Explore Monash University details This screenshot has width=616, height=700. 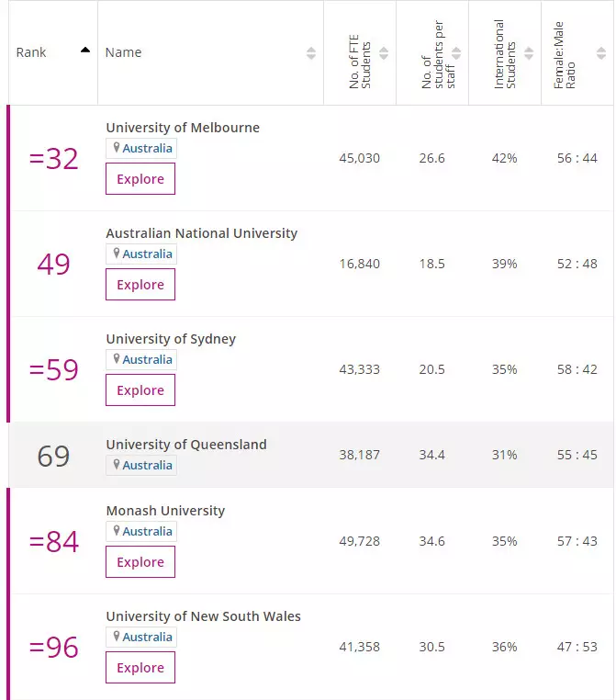coord(140,562)
